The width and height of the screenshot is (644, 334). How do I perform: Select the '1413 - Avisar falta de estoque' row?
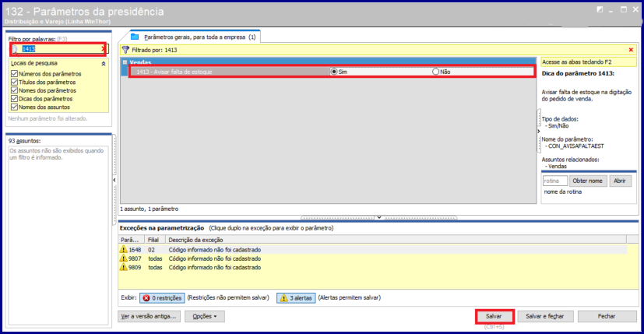click(x=332, y=72)
